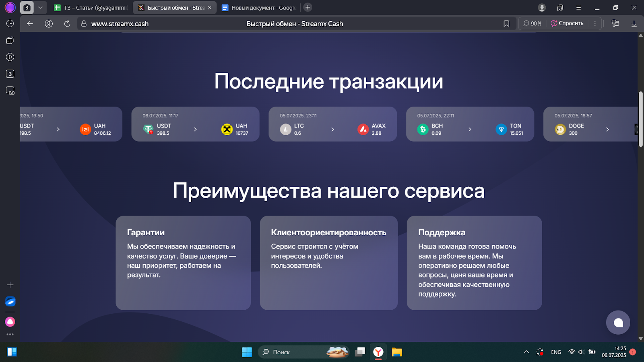Click the USDT 398.5 to UAH transaction card
Screen dimensions: 644x362
click(x=195, y=124)
